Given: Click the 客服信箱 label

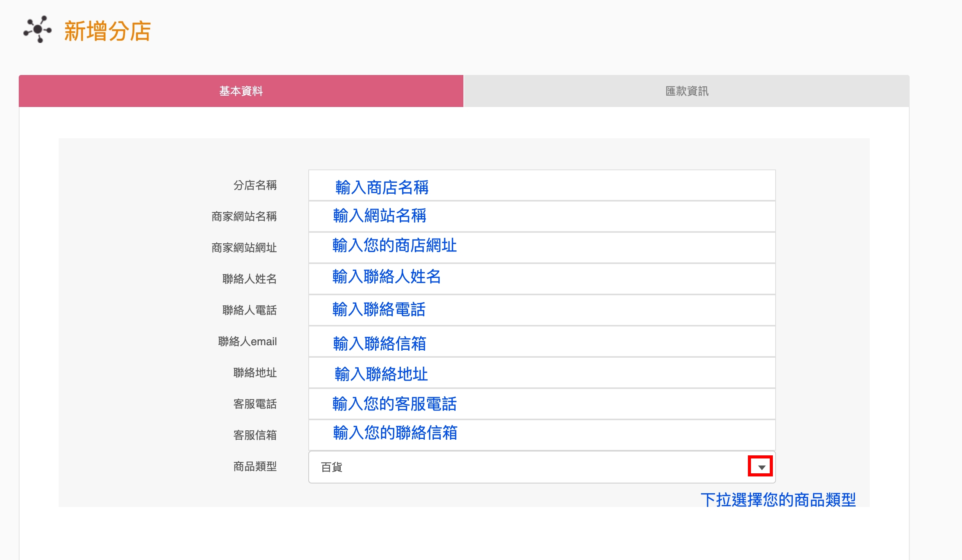Looking at the screenshot, I should [x=255, y=435].
